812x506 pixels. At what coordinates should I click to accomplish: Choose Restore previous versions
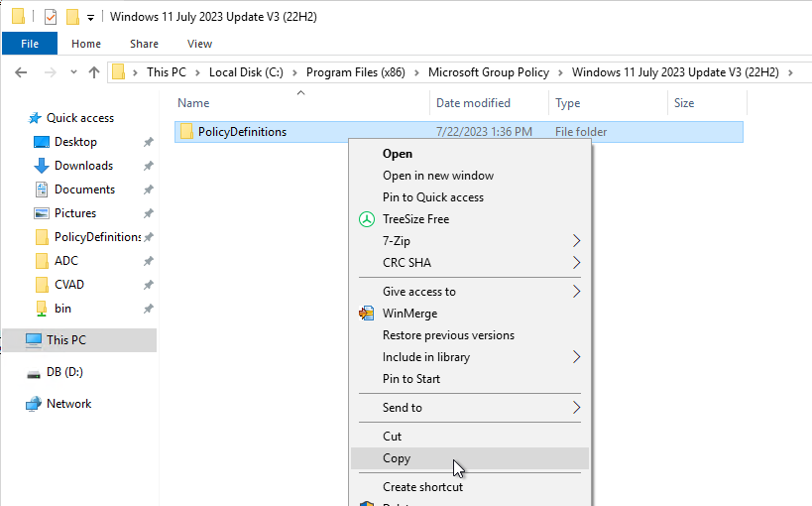tap(470, 335)
